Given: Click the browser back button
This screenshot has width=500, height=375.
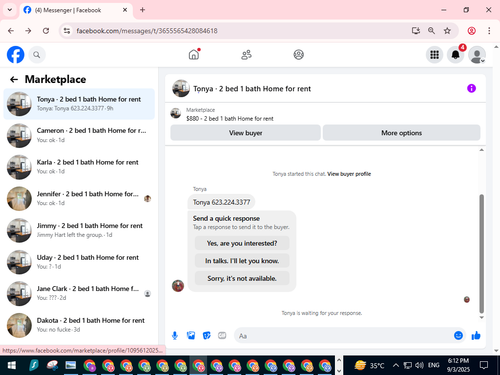Looking at the screenshot, I should pyautogui.click(x=11, y=31).
